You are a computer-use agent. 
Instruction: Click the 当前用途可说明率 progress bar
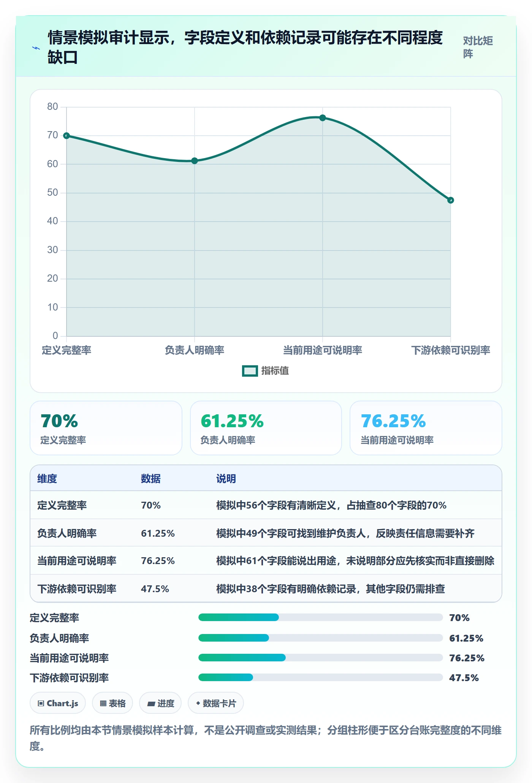click(x=321, y=658)
